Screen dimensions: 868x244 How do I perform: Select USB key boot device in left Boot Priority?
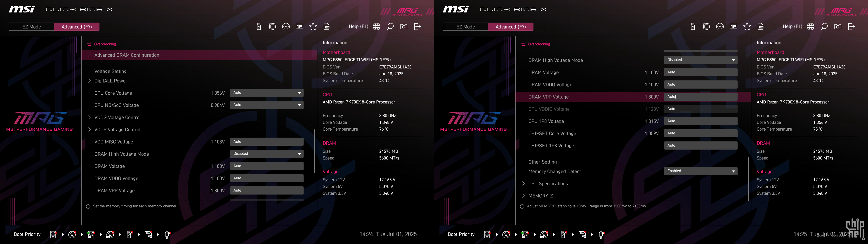pyautogui.click(x=129, y=235)
